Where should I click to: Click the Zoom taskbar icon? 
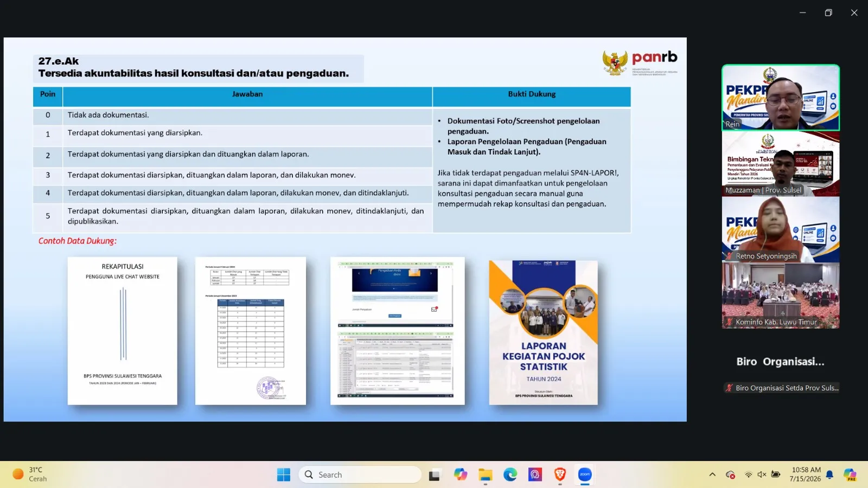585,475
